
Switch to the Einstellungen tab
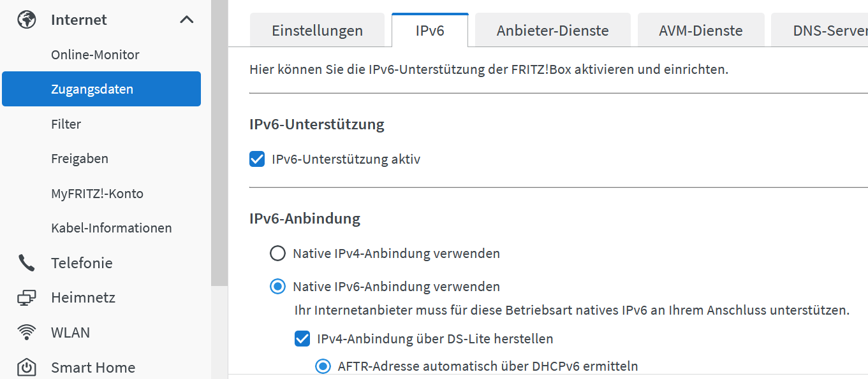(x=317, y=31)
